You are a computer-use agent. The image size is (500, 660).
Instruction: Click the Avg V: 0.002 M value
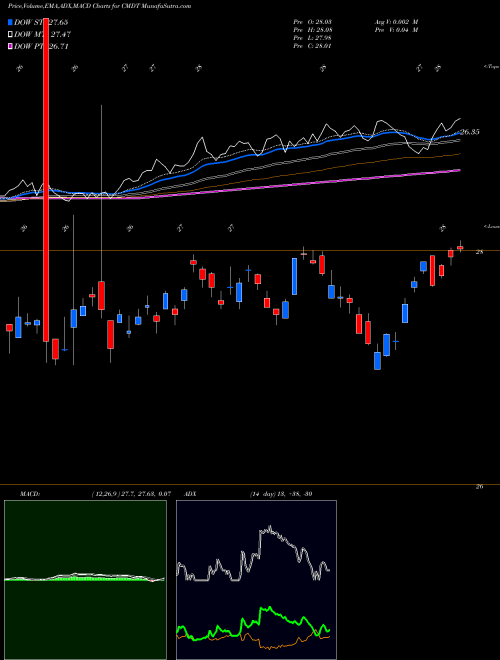pos(396,21)
